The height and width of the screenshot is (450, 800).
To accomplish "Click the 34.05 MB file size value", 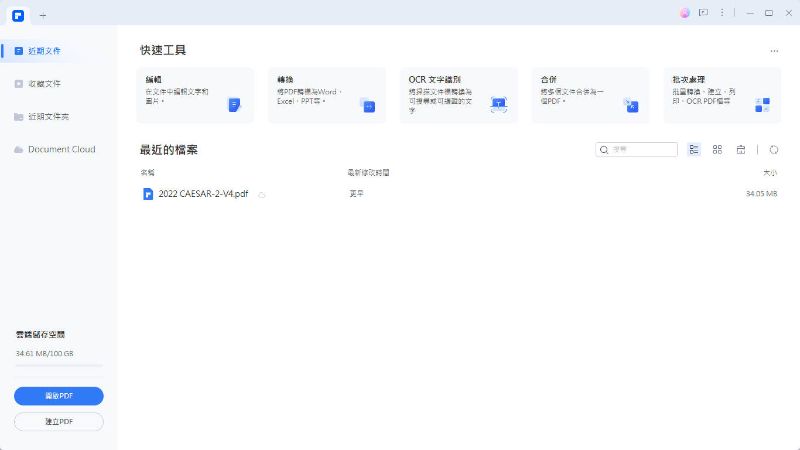I will 761,194.
